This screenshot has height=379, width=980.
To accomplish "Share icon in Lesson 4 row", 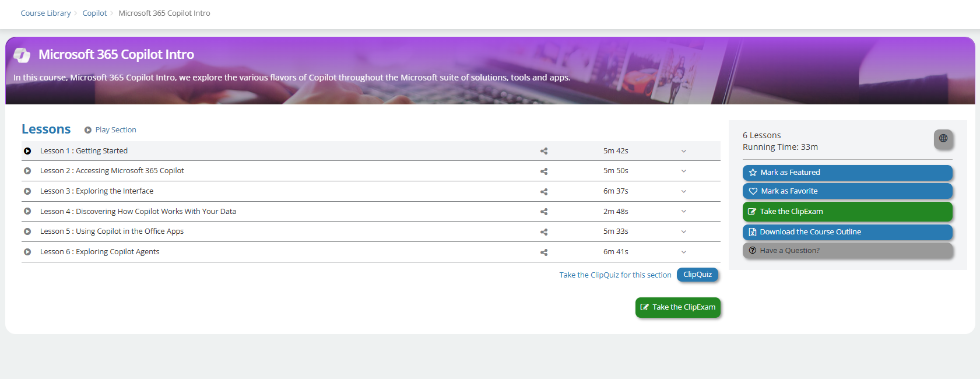I will (544, 212).
